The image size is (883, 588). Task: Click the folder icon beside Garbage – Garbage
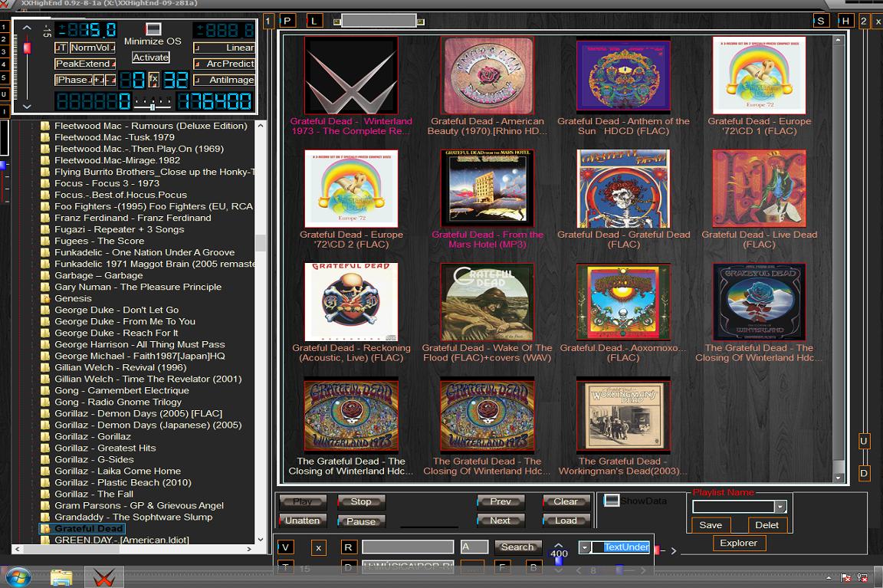pos(44,275)
